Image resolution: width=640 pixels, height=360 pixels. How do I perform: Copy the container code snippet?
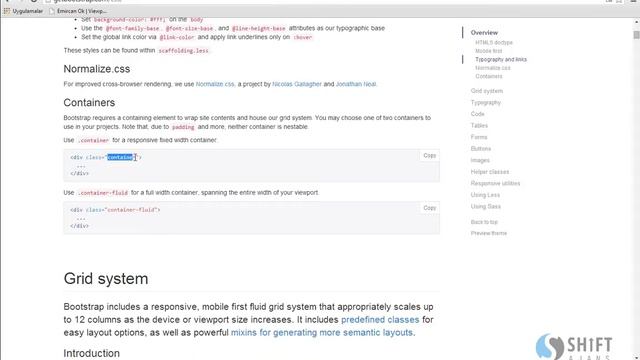pyautogui.click(x=429, y=156)
